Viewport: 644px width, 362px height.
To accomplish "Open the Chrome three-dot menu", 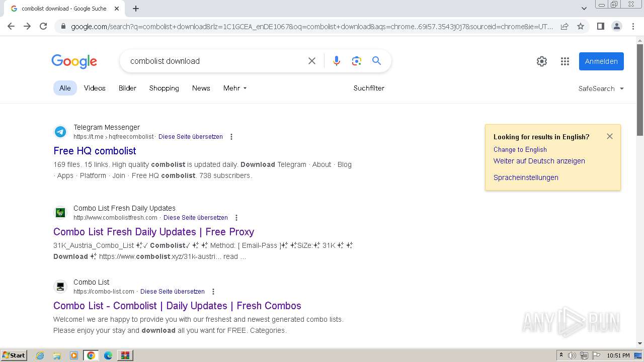I will pyautogui.click(x=633, y=26).
